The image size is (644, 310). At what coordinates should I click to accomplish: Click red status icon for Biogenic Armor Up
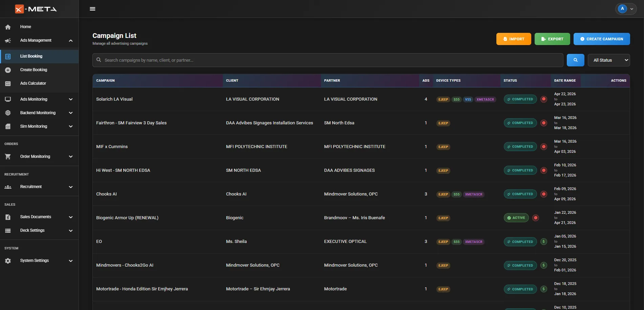pos(536,218)
